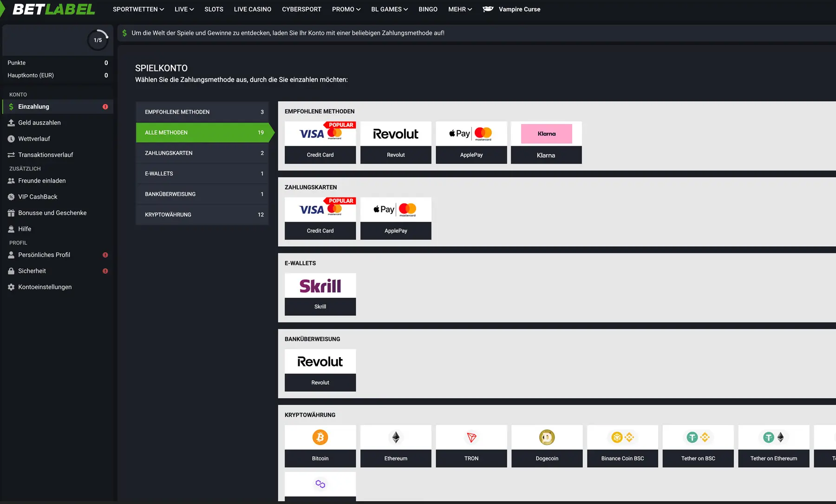Viewport: 836px width, 504px height.
Task: Pick the TRON payment icon
Action: coord(471,437)
